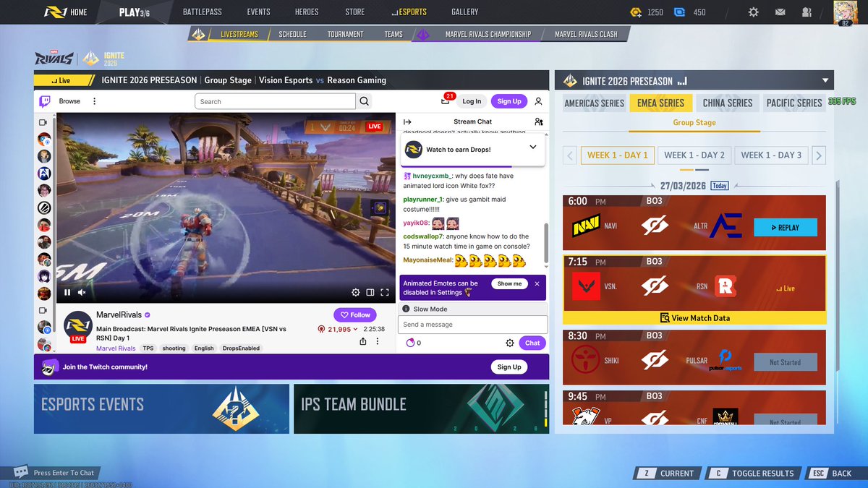The image size is (868, 488).
Task: Enter fullscreen on the video player
Action: (385, 292)
